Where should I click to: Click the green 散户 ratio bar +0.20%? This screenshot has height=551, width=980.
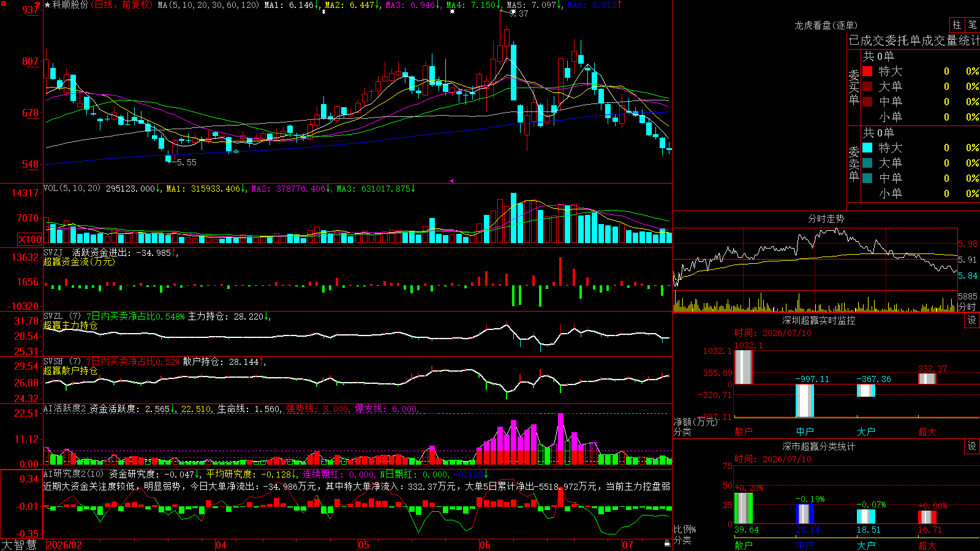coord(744,508)
